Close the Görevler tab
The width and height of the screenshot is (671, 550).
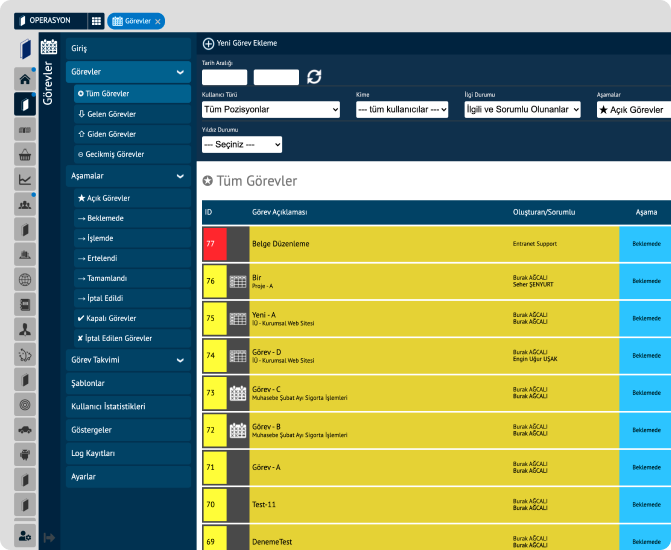[158, 21]
